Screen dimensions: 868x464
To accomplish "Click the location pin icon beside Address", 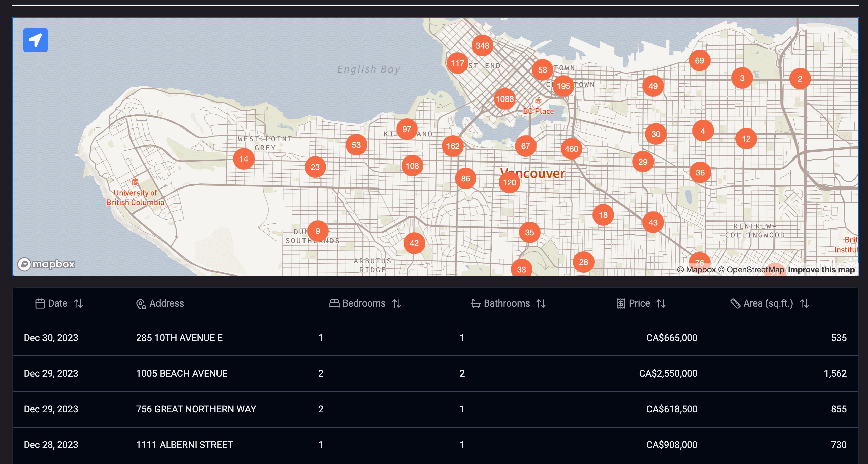I will coord(141,304).
